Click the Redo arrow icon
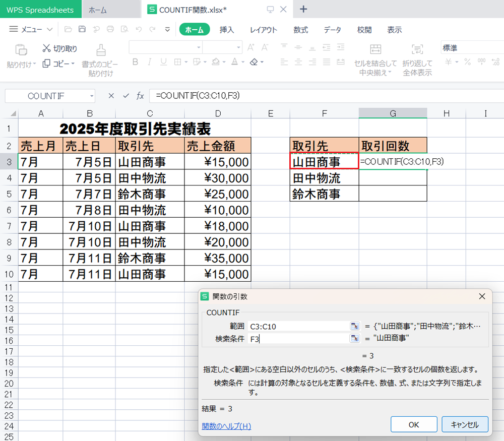The image size is (504, 441). tap(152, 29)
